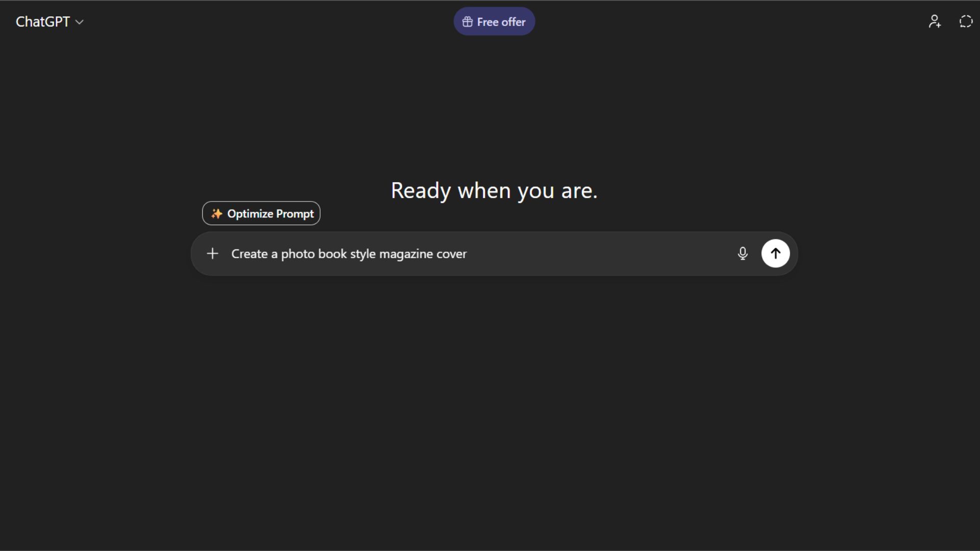
Task: Click the Free offer button
Action: [494, 22]
